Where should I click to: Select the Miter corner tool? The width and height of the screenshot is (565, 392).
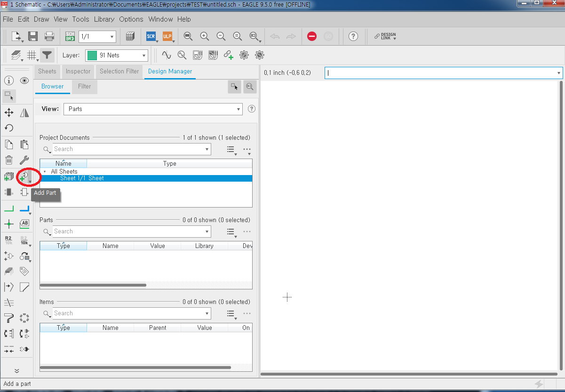pyautogui.click(x=24, y=287)
